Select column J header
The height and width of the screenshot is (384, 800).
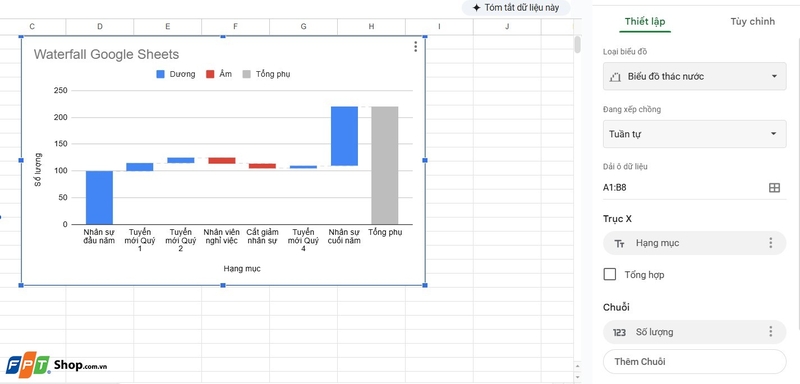(507, 27)
